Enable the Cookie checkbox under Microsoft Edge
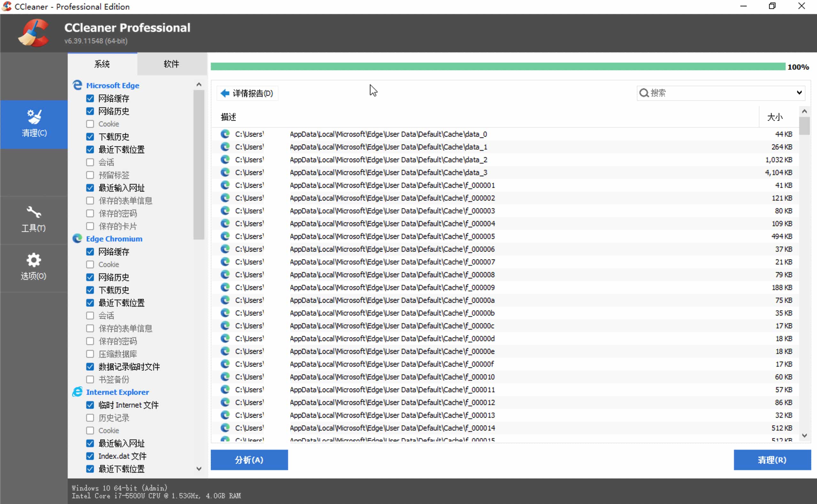Screen dimensions: 817x504 click(90, 124)
